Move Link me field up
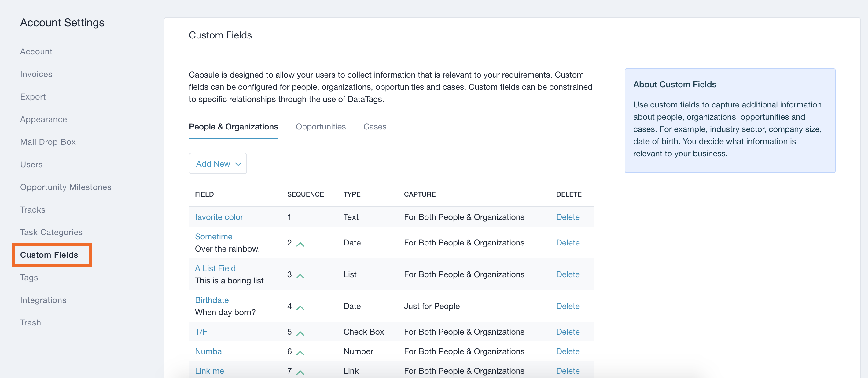The height and width of the screenshot is (378, 868). tap(300, 372)
